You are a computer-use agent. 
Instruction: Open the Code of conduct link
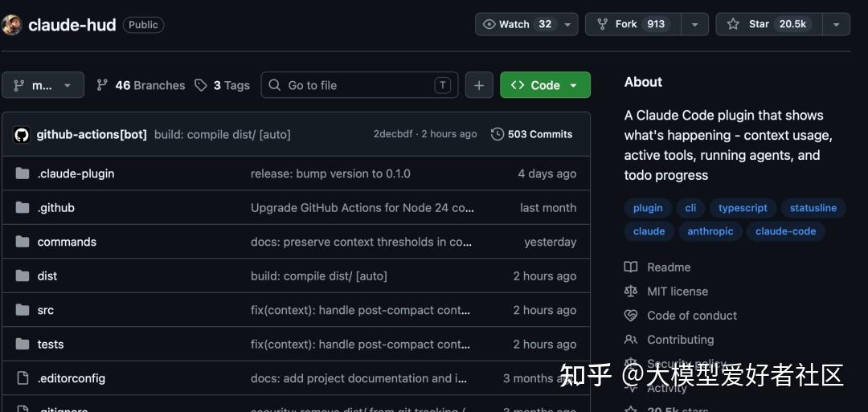pos(692,316)
